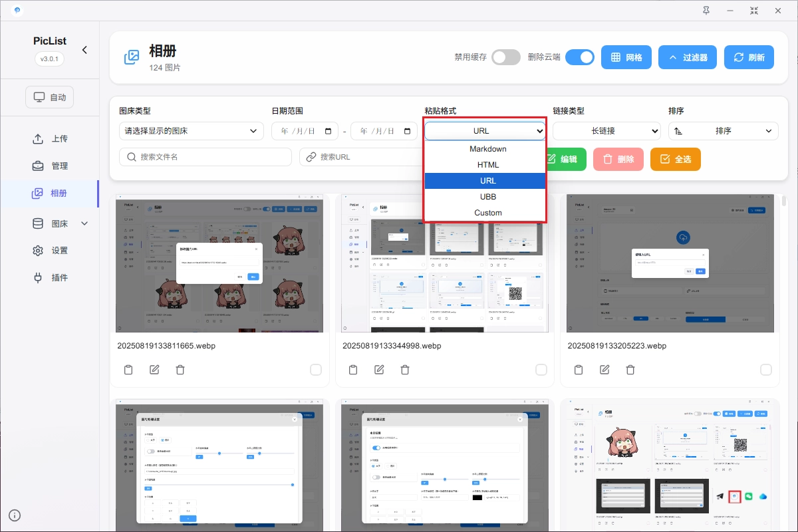Viewport: 798px width, 532px height.
Task: Click the 124 图片 count text
Action: [165, 68]
